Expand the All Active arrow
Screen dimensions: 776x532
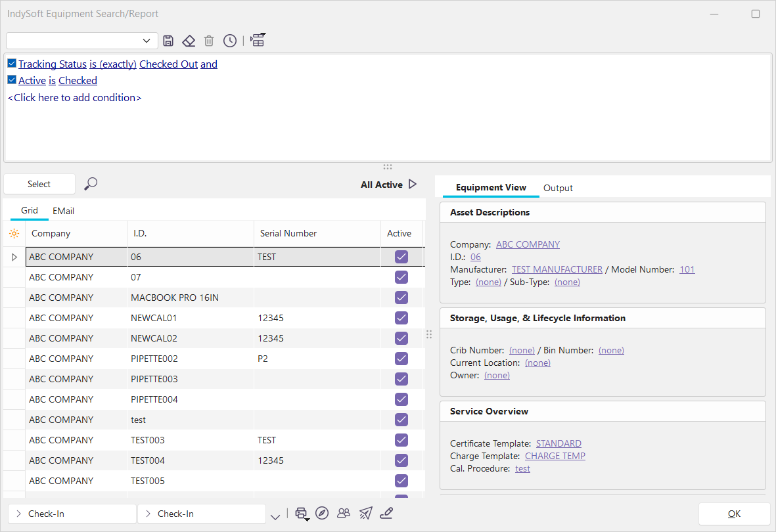(413, 185)
